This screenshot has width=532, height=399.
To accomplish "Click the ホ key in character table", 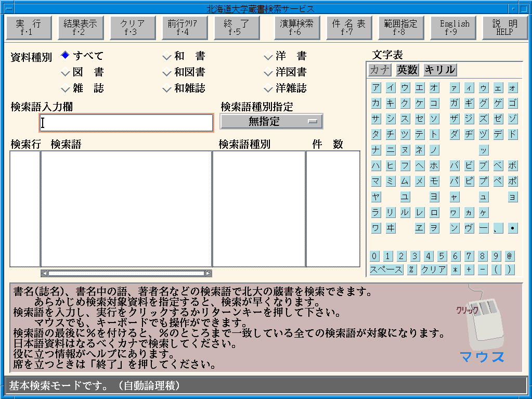I will (x=434, y=165).
